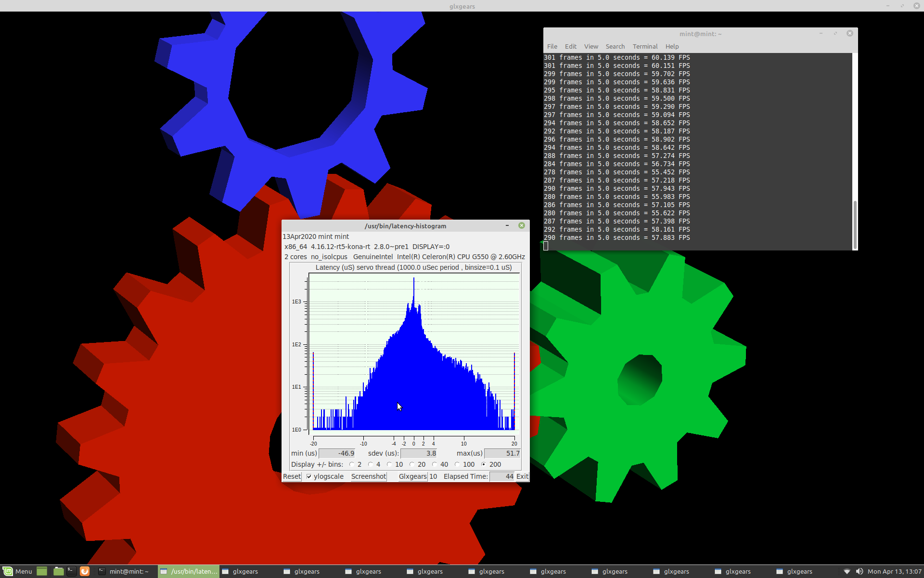Open the View menu in the terminal
The width and height of the screenshot is (924, 578).
[591, 46]
